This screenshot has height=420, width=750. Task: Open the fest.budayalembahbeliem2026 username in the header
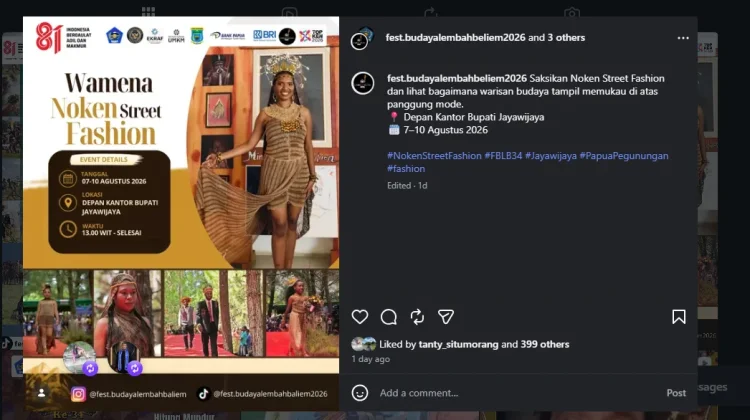point(455,37)
